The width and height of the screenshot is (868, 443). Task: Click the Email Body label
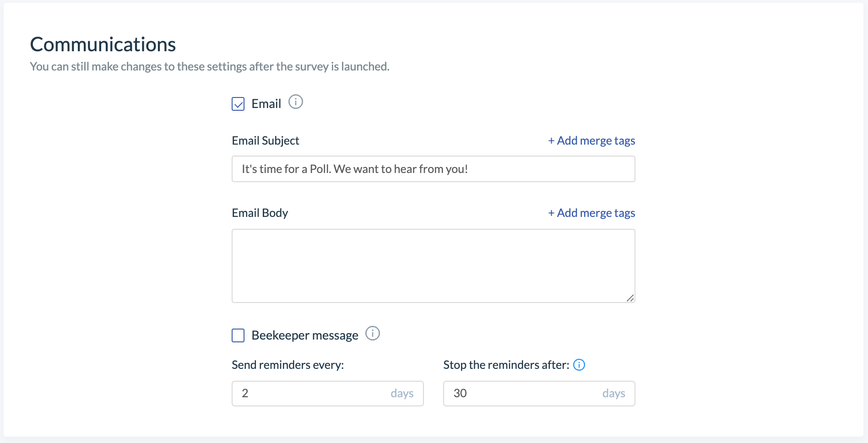[260, 213]
